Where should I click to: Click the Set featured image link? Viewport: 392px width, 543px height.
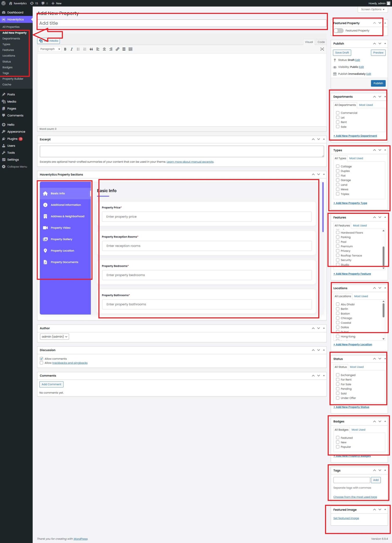pos(346,518)
